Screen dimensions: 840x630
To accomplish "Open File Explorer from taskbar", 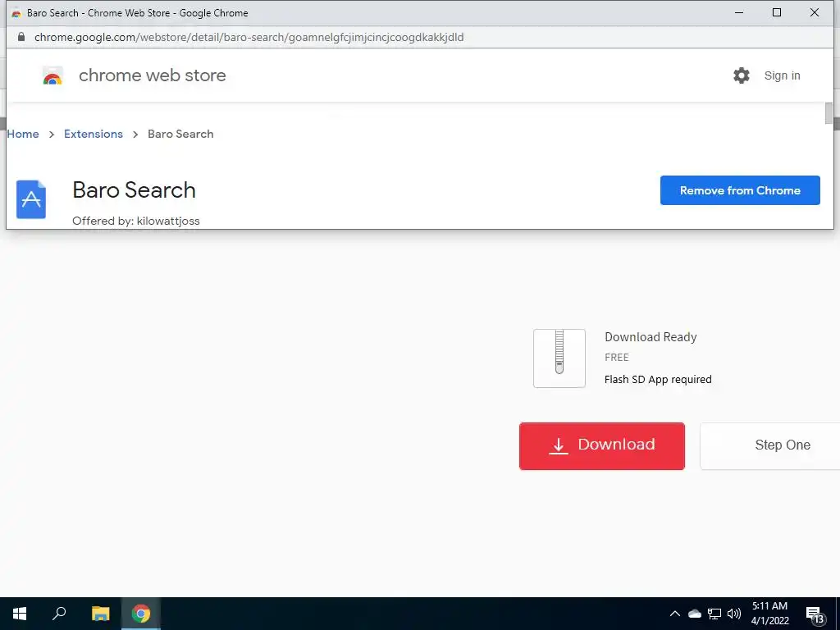I will click(100, 614).
